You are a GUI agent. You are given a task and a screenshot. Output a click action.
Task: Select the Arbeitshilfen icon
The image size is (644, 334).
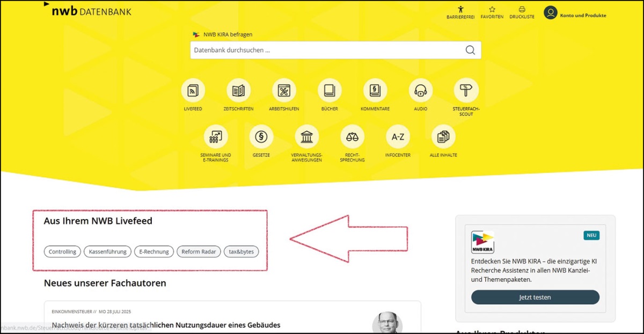tap(284, 91)
